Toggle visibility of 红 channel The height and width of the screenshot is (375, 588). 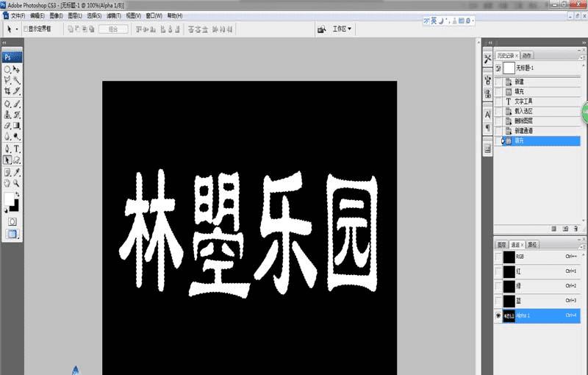[x=498, y=271]
